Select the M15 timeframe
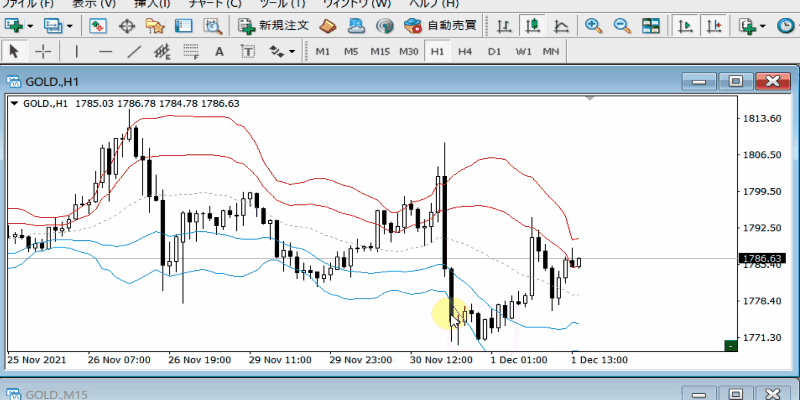This screenshot has width=800, height=400. point(379,51)
